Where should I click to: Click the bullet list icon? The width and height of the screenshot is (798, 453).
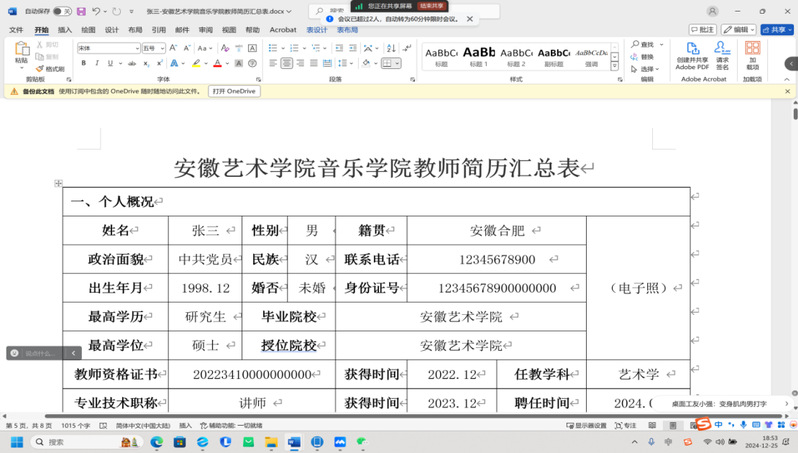(273, 47)
